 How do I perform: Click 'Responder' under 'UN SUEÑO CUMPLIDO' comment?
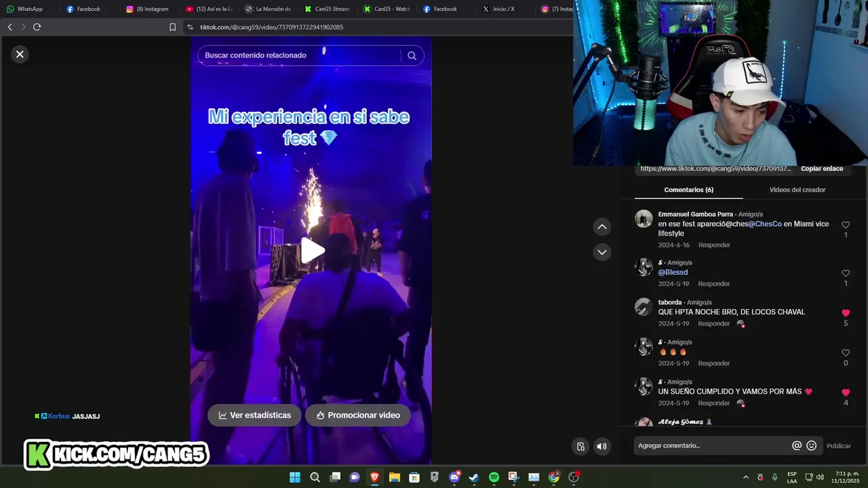tap(714, 403)
